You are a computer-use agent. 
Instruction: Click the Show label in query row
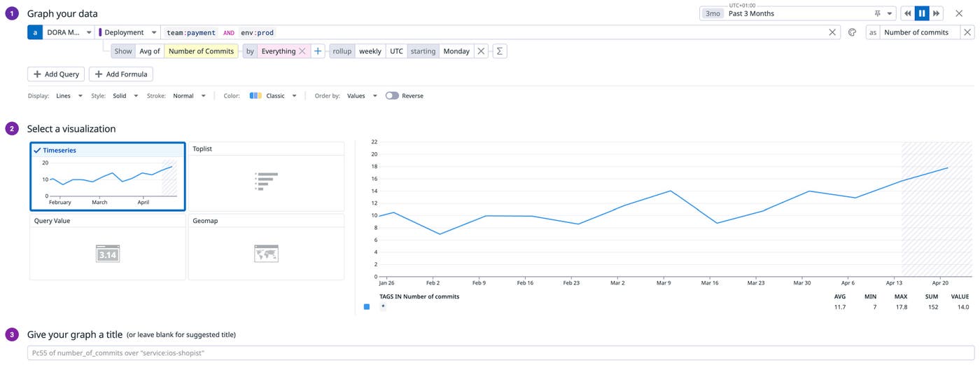click(x=123, y=51)
